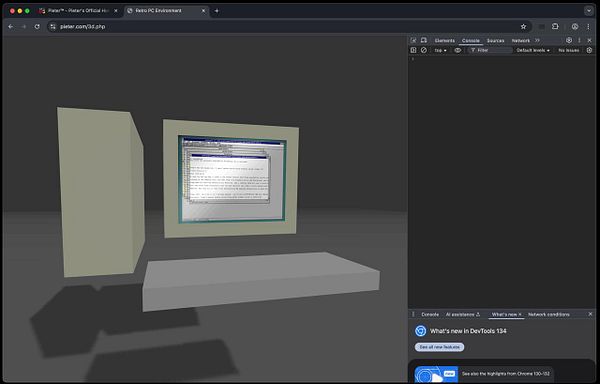The height and width of the screenshot is (384, 600).
Task: Open the top JavaScript context dropdown
Action: pos(440,50)
